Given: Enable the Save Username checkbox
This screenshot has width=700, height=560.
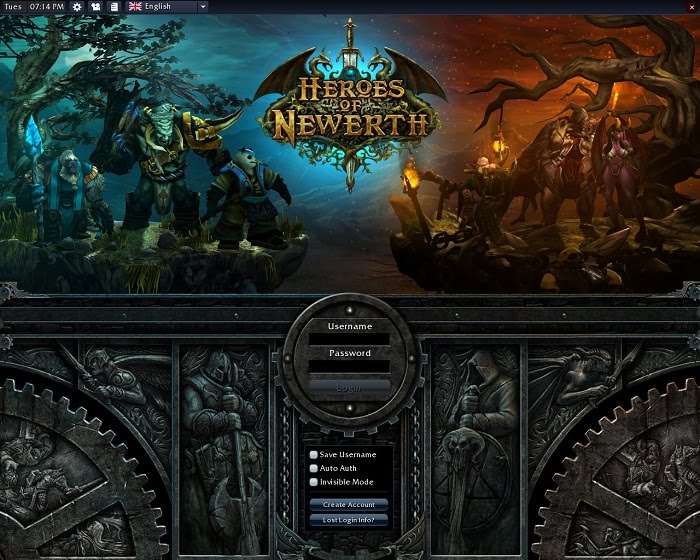Looking at the screenshot, I should (314, 455).
